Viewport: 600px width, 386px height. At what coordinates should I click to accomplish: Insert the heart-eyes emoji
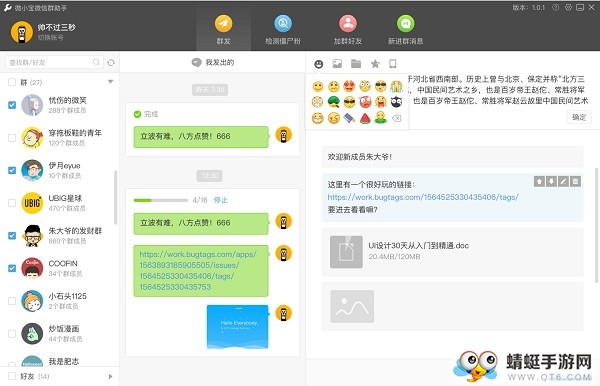coord(349,86)
